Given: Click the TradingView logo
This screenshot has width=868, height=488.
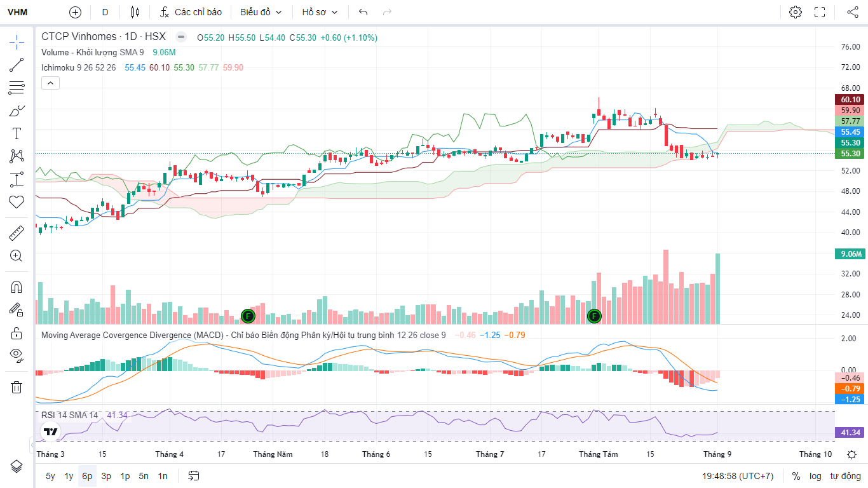Looking at the screenshot, I should 50,432.
